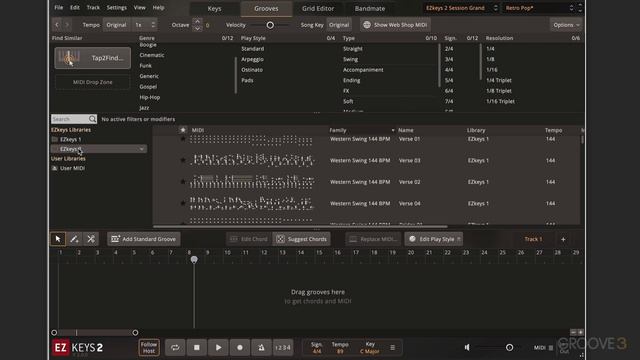Click the favorites star column header

tap(183, 130)
